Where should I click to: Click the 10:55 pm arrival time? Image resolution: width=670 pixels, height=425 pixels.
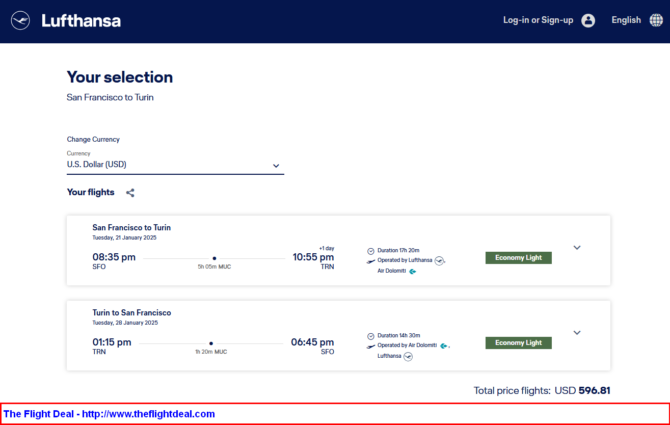[x=313, y=257]
